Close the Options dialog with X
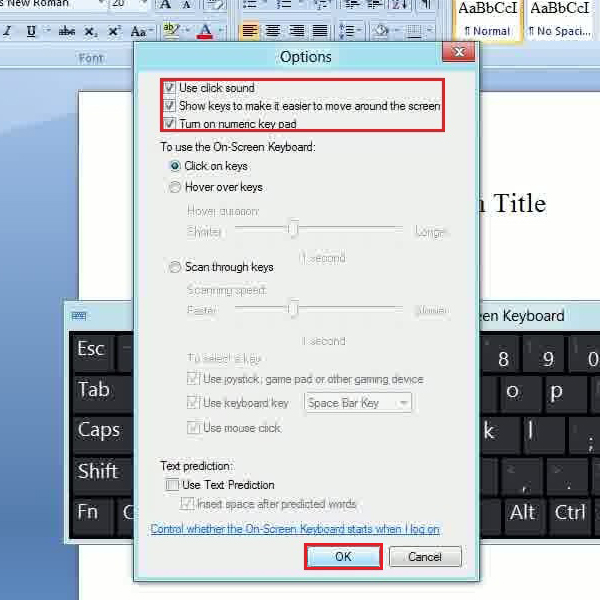Screen dimensions: 600x600 [x=459, y=52]
